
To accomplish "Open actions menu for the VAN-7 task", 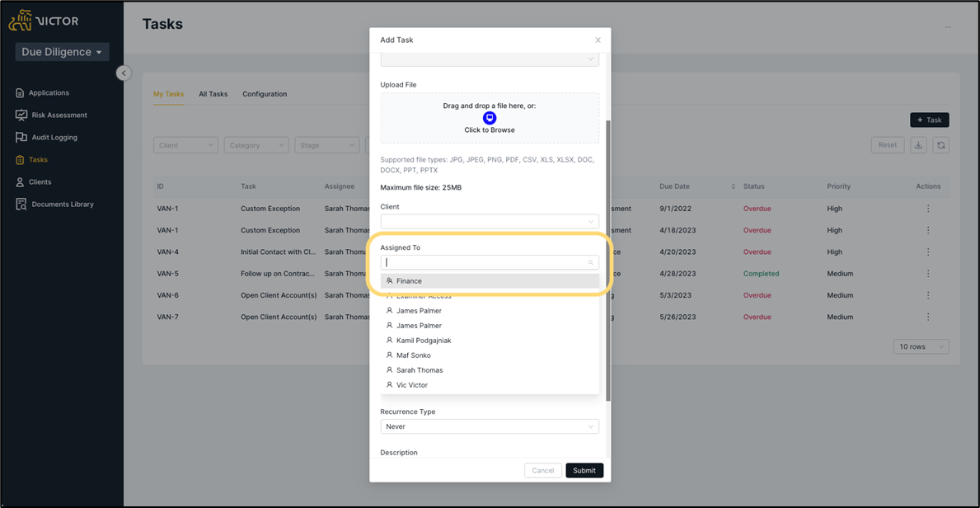I will pos(928,317).
